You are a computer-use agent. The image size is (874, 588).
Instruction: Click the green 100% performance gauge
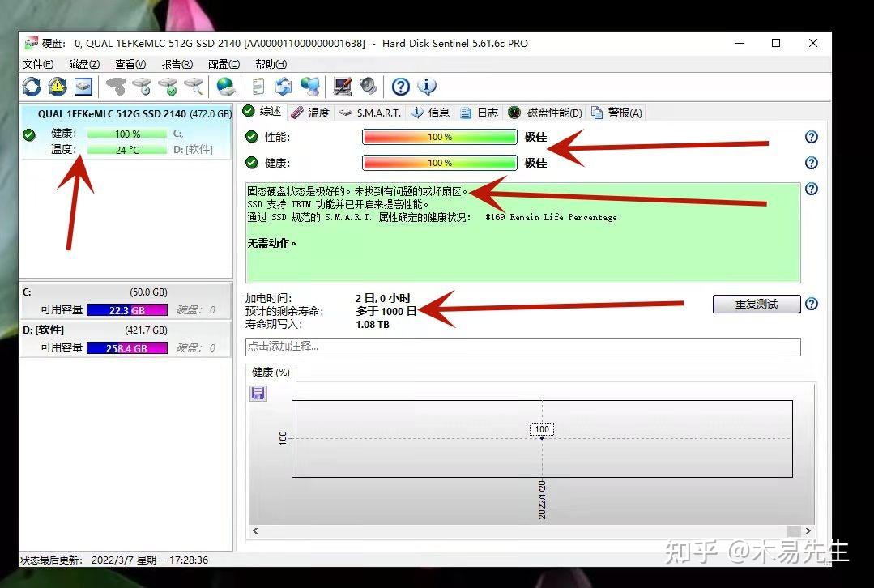tap(440, 137)
